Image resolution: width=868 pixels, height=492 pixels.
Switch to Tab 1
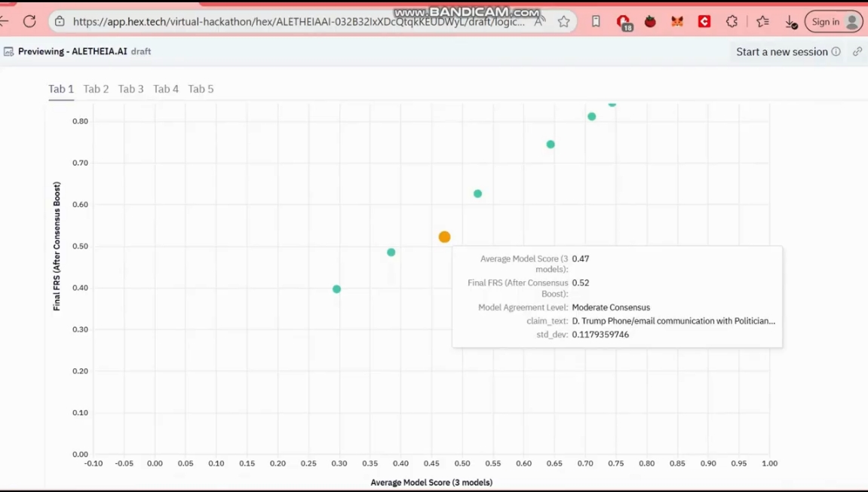pyautogui.click(x=61, y=89)
